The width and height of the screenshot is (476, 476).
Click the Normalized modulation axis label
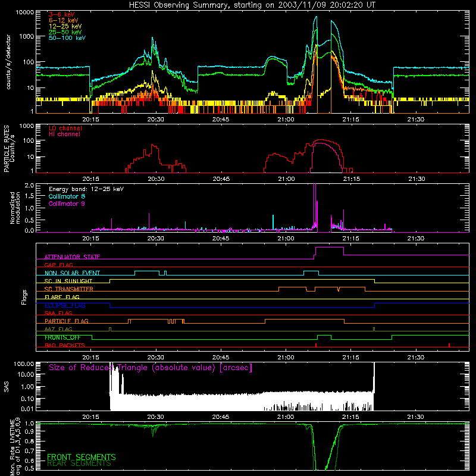(x=15, y=208)
